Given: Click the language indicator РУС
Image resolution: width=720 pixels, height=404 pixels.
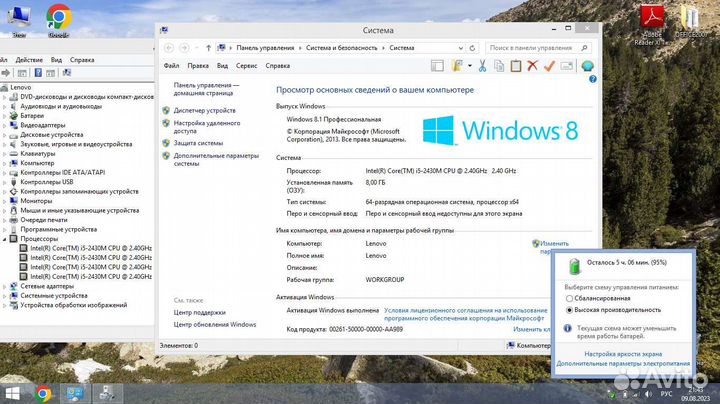Looking at the screenshot, I should 666,394.
